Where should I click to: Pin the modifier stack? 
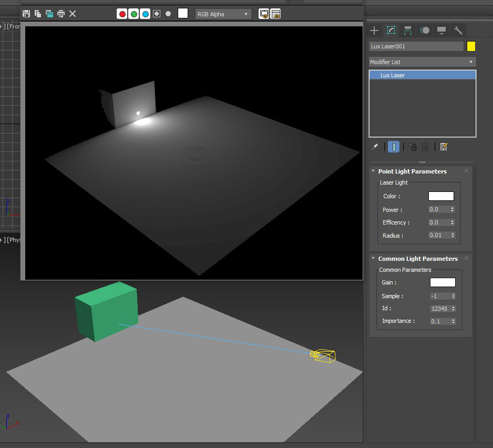point(375,147)
